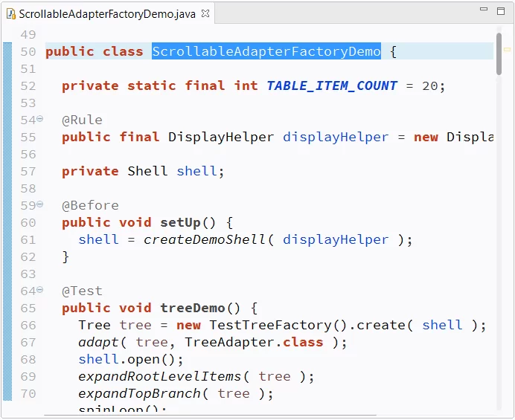This screenshot has height=420, width=515.
Task: Collapse the @Rule annotation fold at line 54
Action: (x=40, y=119)
